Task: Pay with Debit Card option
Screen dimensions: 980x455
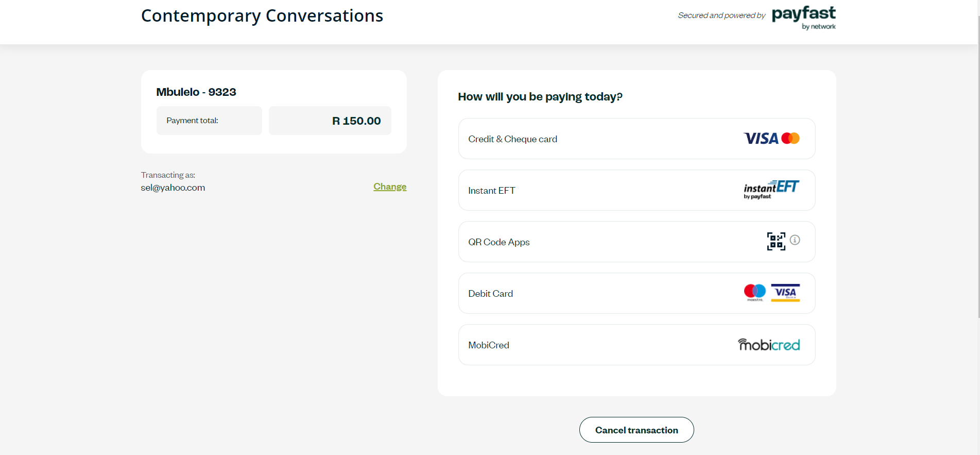Action: coord(491,294)
